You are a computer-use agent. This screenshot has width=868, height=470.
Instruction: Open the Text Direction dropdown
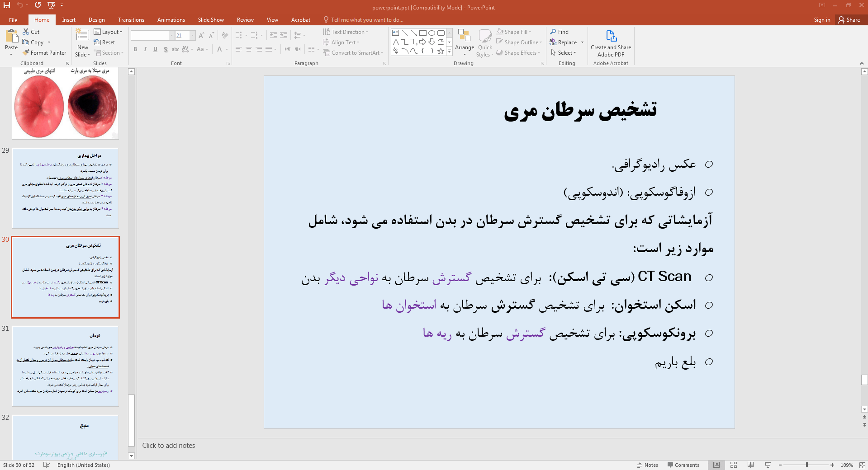[346, 32]
